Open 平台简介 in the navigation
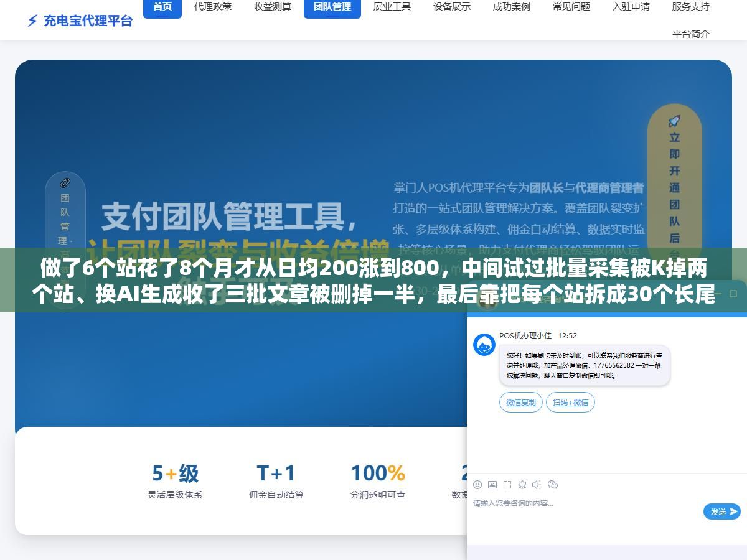747x560 pixels. click(691, 34)
